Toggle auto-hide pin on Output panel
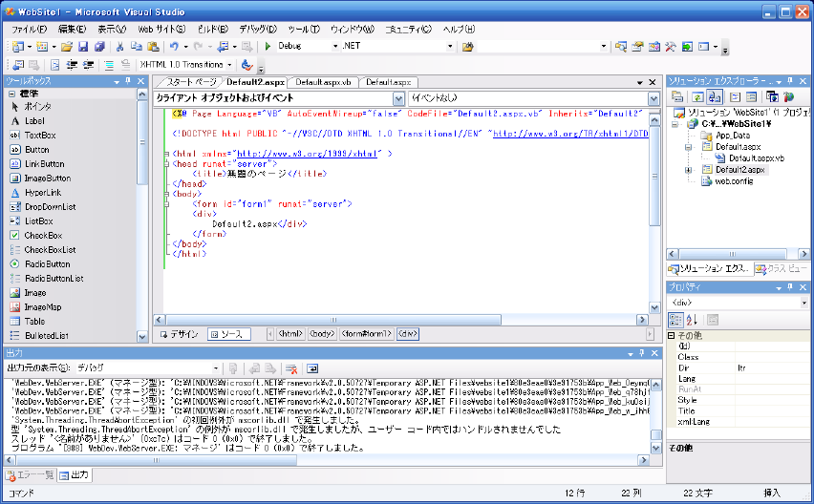Screen dimensions: 814x504 coord(642,353)
